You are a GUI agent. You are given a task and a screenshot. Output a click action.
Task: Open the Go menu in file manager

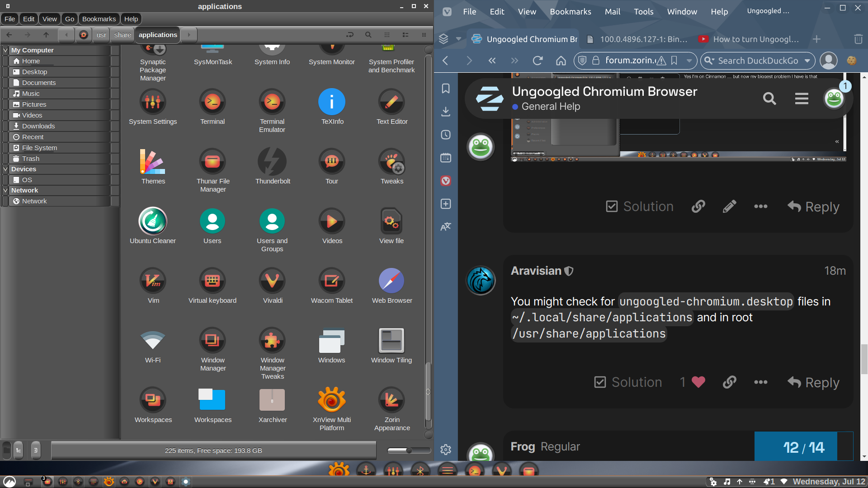click(x=70, y=19)
